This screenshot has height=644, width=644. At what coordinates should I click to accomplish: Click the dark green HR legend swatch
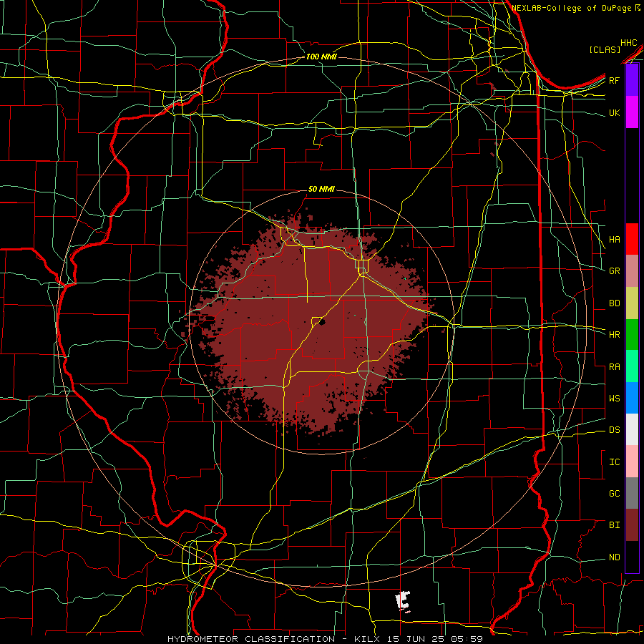(x=632, y=334)
